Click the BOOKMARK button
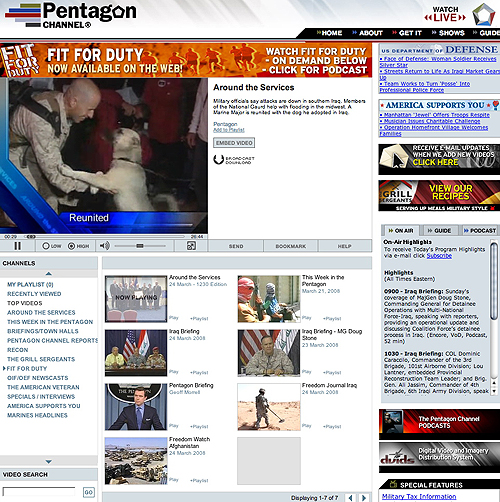This screenshot has height=502, width=500. (x=291, y=246)
